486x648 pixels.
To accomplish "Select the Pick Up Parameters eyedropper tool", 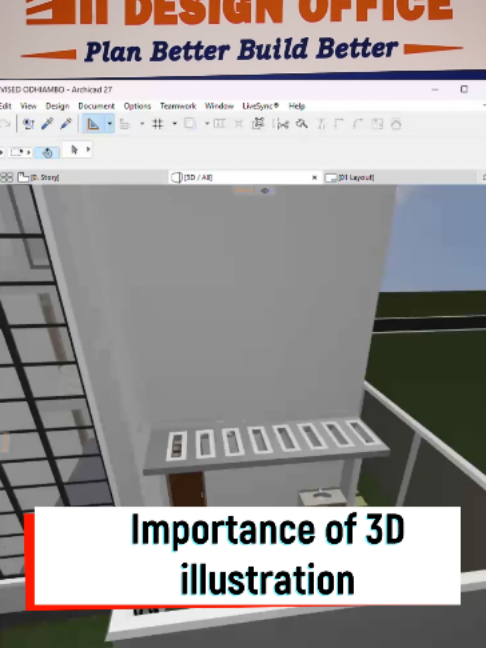I will 47,124.
